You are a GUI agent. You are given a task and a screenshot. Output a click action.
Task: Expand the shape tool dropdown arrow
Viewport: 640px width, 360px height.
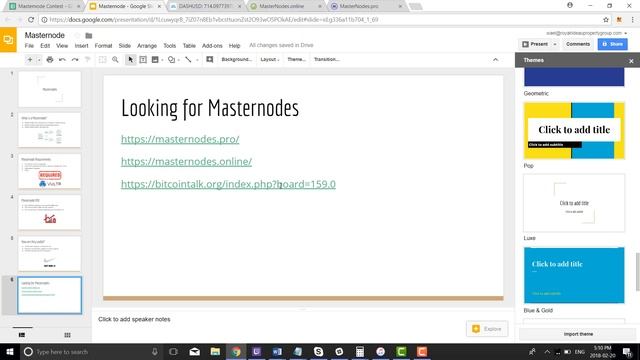click(179, 60)
